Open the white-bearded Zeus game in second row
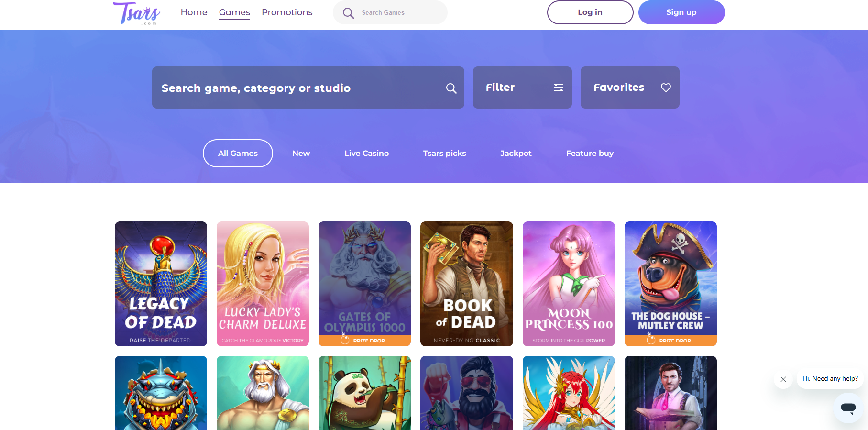The image size is (868, 430). click(263, 393)
